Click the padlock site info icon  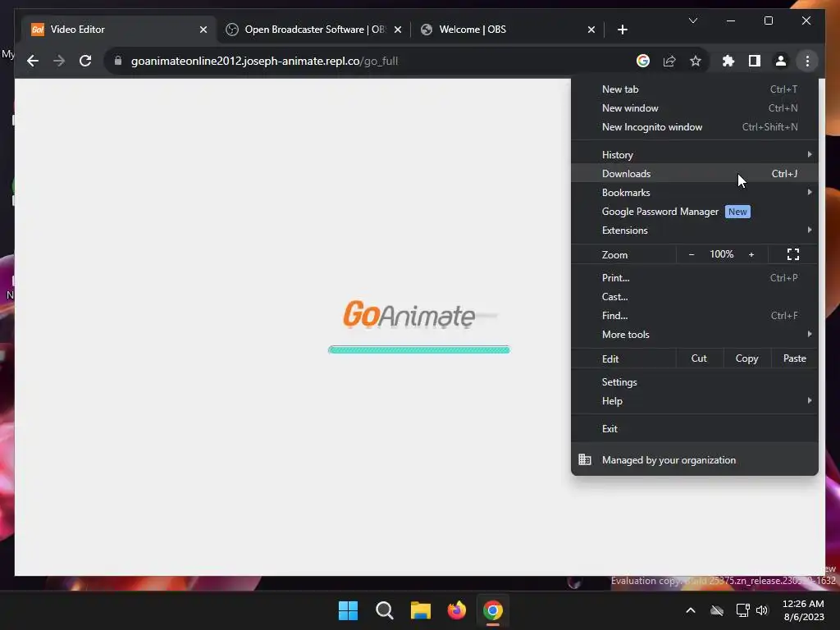coord(118,61)
